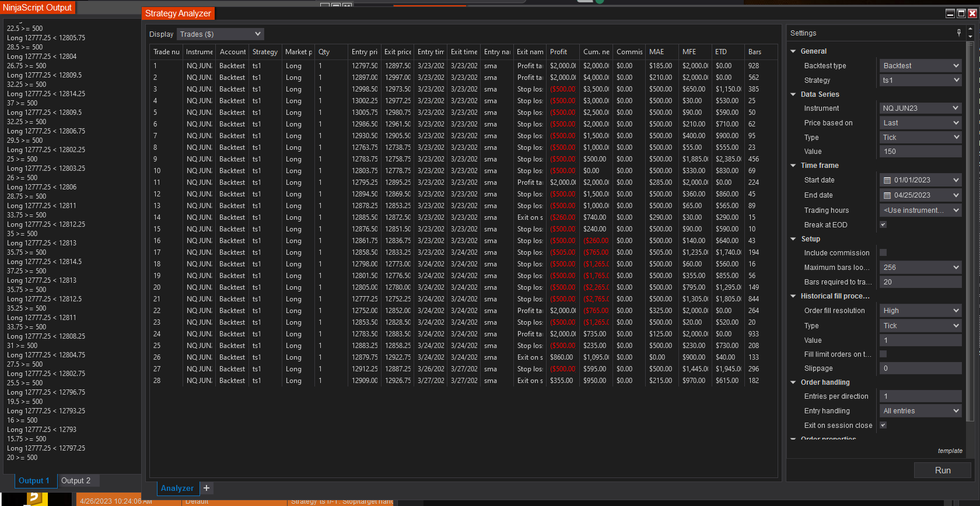Enable Include commission checkbox

[x=883, y=252]
